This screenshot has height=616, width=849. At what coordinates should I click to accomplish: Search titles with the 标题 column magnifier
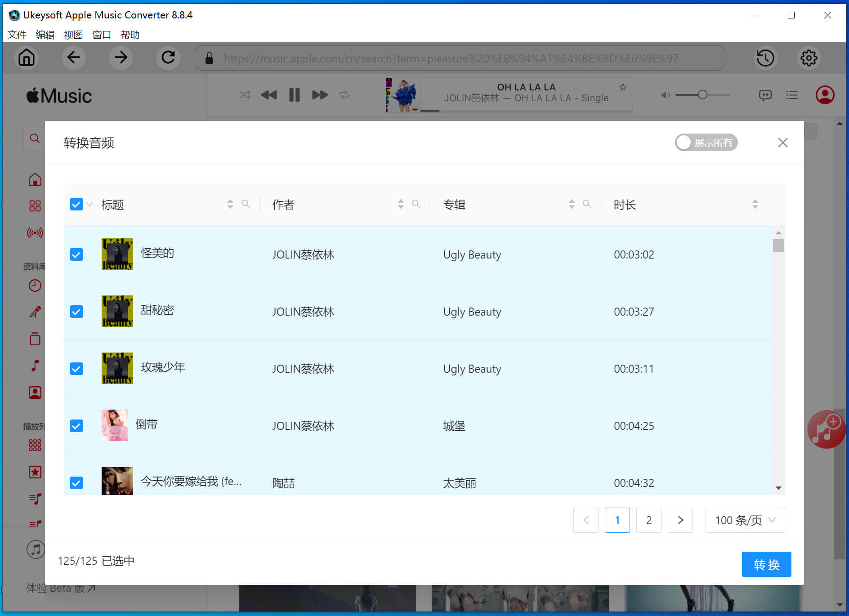pyautogui.click(x=246, y=204)
